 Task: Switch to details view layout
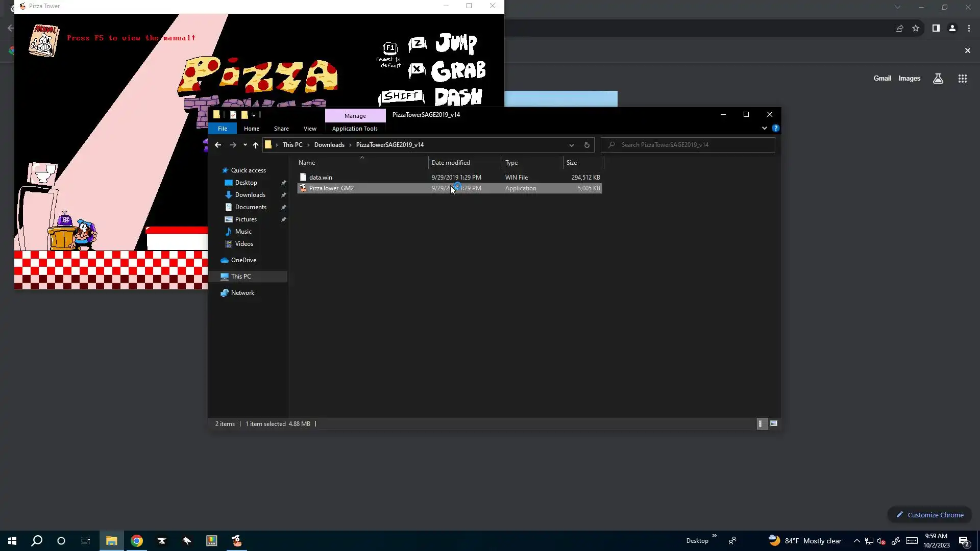click(761, 423)
